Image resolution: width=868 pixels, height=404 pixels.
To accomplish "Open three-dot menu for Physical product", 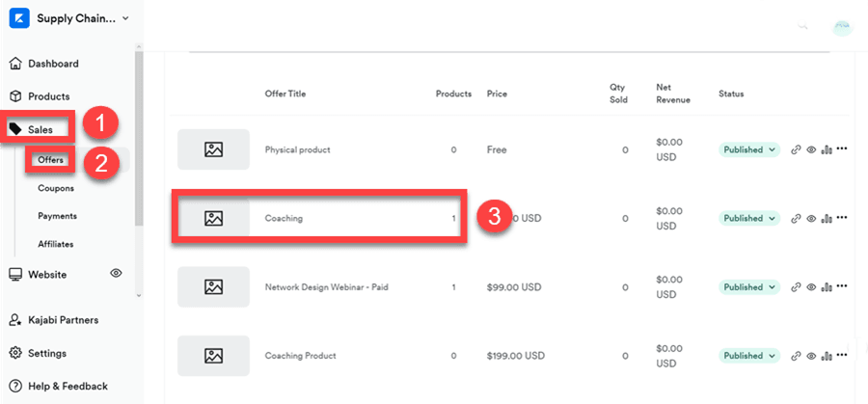I will (x=842, y=149).
